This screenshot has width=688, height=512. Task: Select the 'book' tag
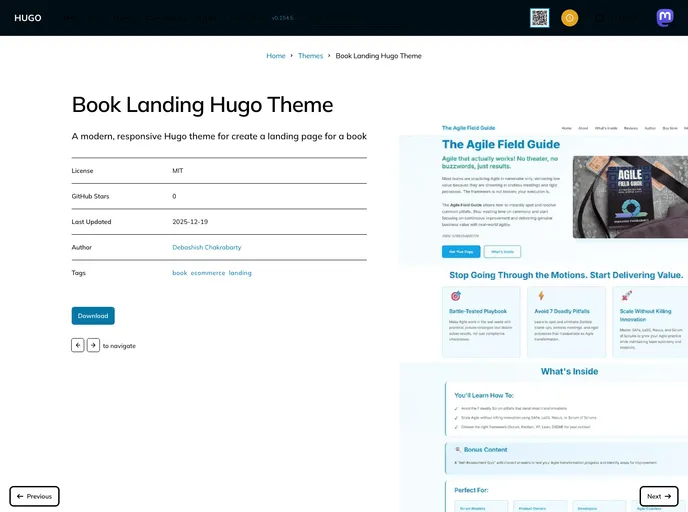(x=179, y=273)
